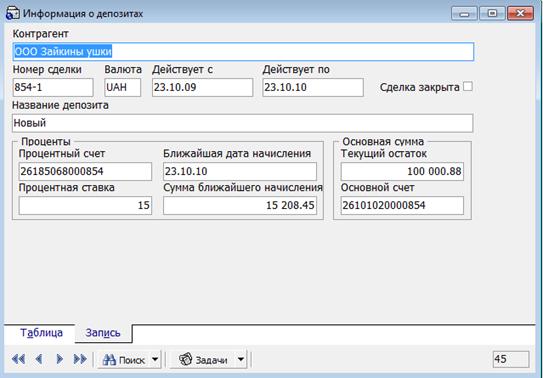Click the Действует с date field
The width and height of the screenshot is (543, 378).
pyautogui.click(x=202, y=87)
